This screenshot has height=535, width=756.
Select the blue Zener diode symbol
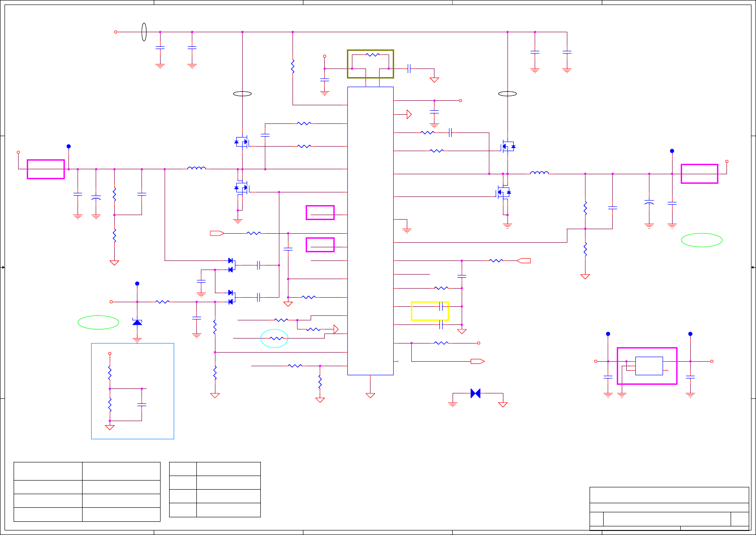137,322
